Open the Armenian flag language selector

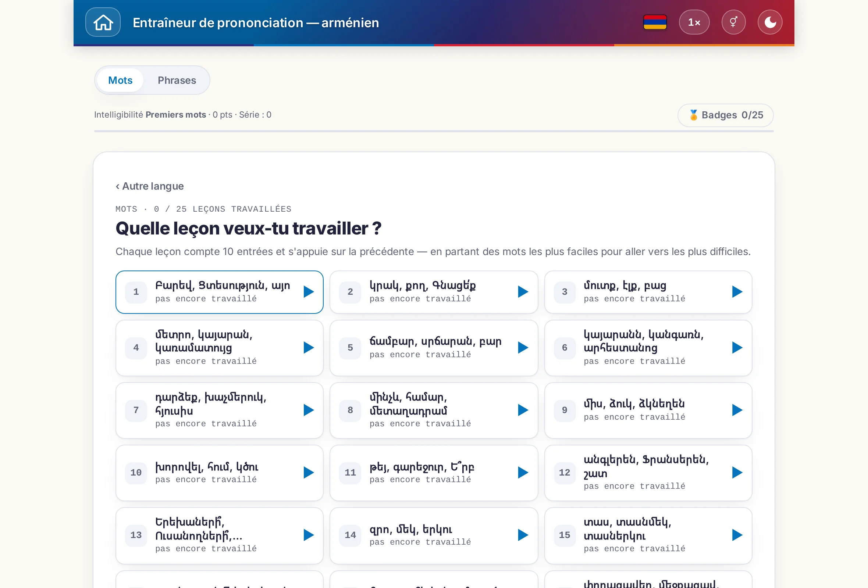pyautogui.click(x=655, y=22)
